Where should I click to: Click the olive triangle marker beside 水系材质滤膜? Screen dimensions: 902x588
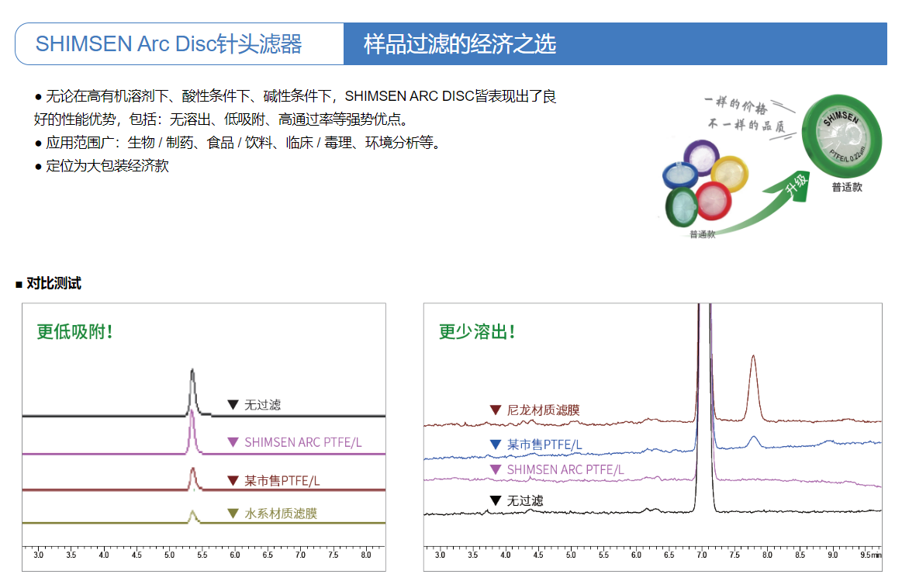tap(233, 513)
